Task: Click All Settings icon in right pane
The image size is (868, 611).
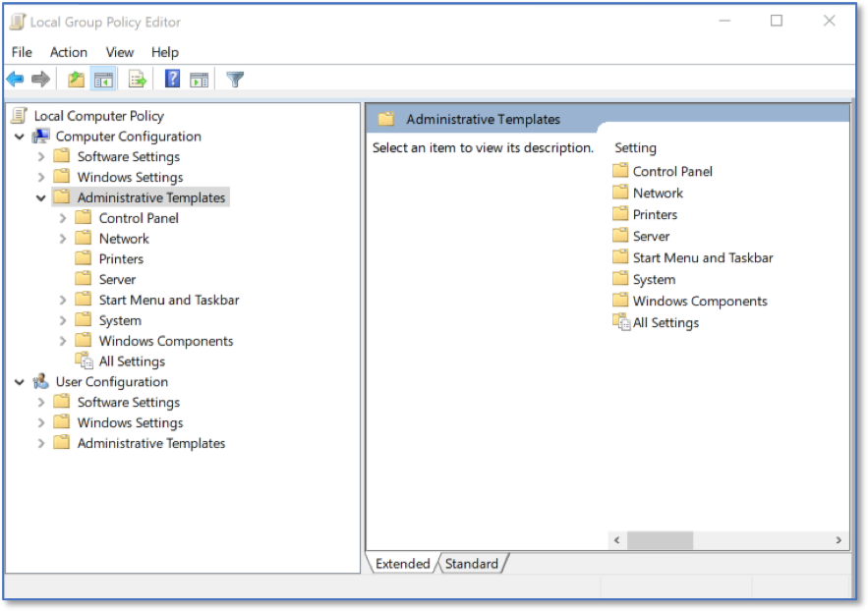Action: [x=621, y=322]
